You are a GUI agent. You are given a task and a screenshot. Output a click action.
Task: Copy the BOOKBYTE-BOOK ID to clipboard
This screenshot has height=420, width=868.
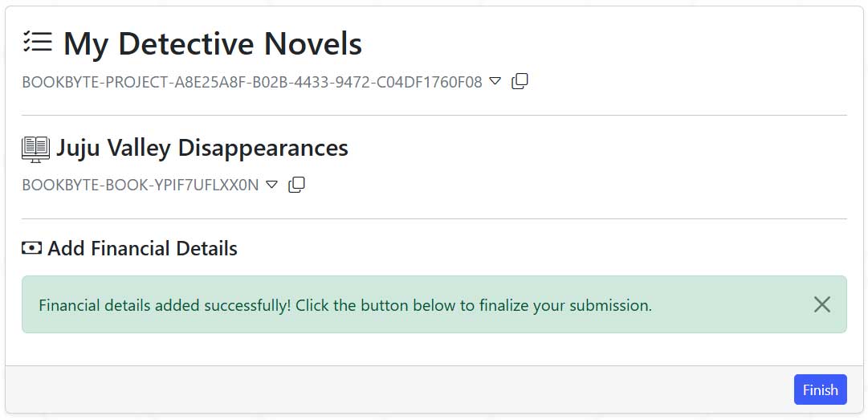pos(296,185)
